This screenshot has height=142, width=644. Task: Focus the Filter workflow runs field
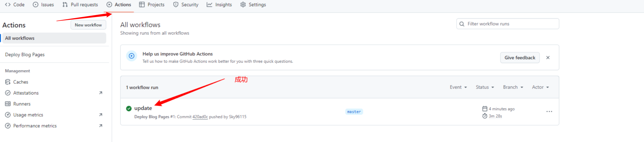(x=511, y=24)
